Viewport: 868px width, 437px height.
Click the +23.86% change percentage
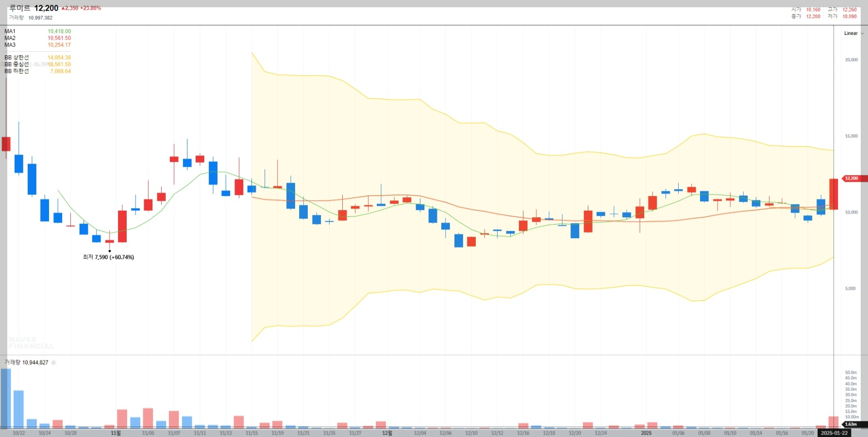point(91,8)
